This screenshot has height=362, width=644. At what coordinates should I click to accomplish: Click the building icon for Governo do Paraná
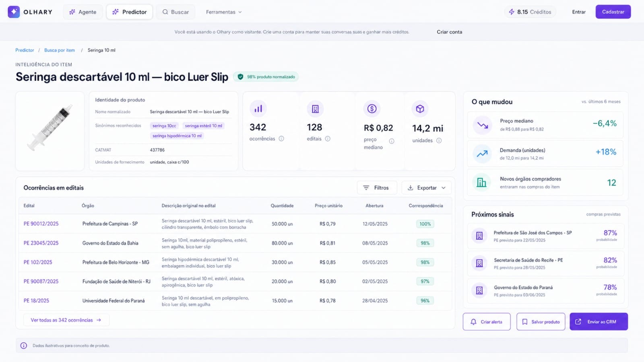[x=479, y=290]
